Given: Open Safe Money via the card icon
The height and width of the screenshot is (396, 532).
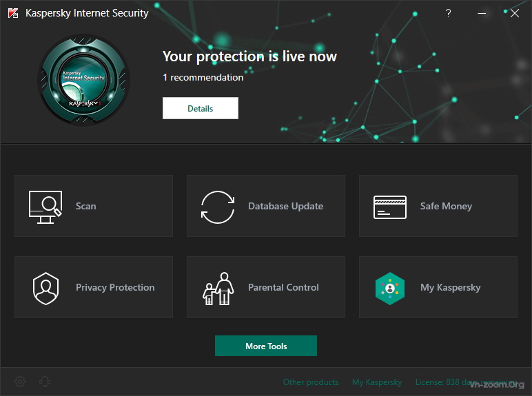Looking at the screenshot, I should point(390,207).
